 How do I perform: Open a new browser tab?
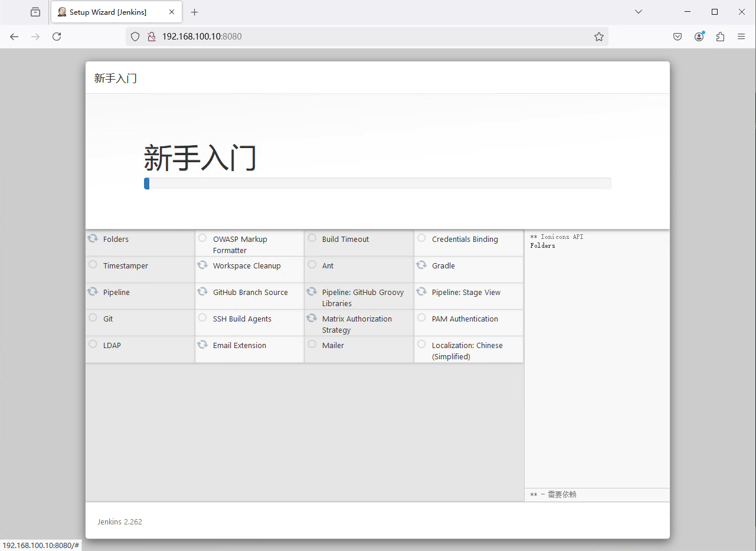click(195, 12)
